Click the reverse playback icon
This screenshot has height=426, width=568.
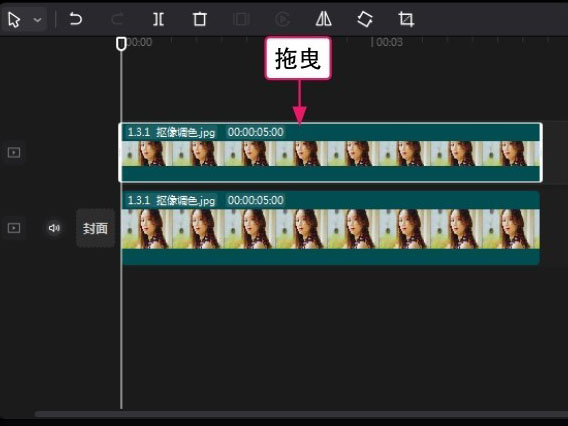click(x=282, y=19)
